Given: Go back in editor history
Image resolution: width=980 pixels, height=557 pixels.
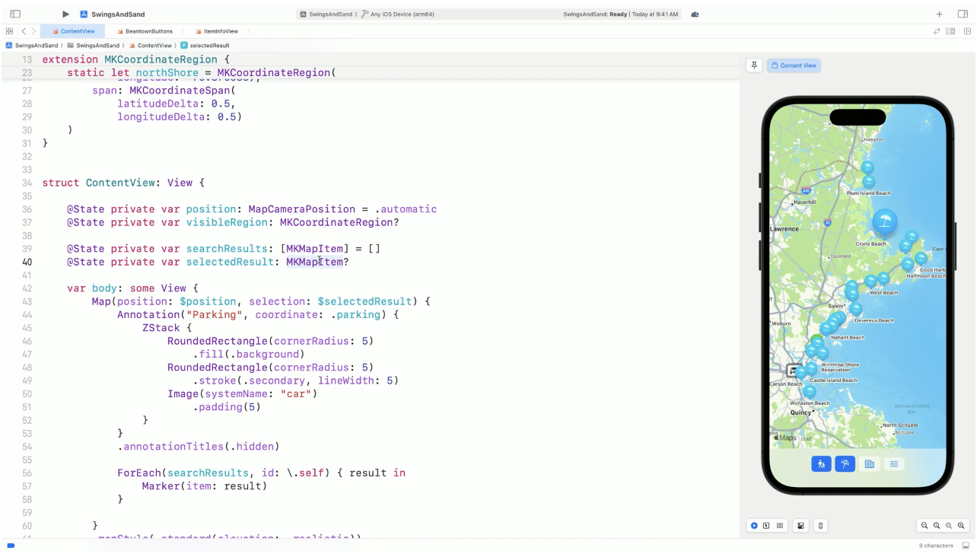Looking at the screenshot, I should point(24,31).
